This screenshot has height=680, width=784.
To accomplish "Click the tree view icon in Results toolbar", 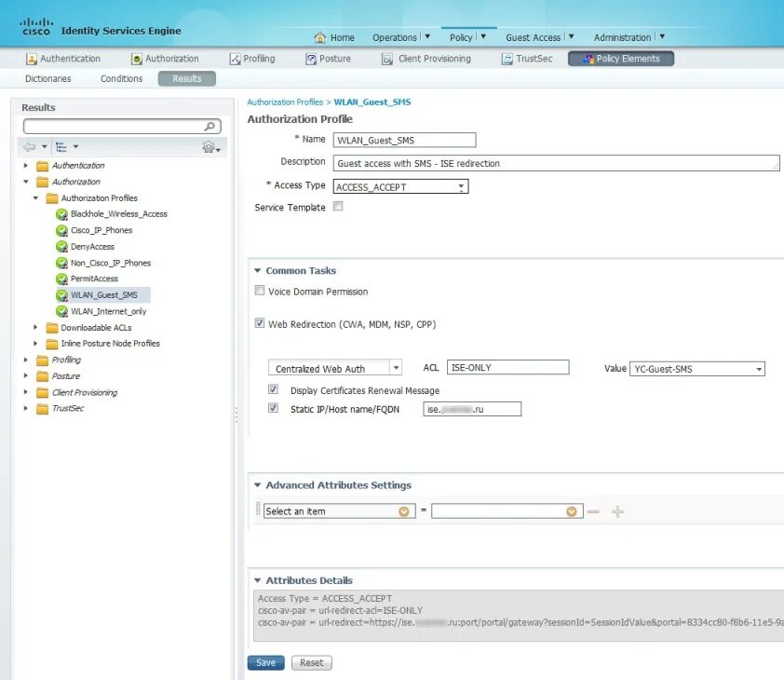I will [61, 146].
